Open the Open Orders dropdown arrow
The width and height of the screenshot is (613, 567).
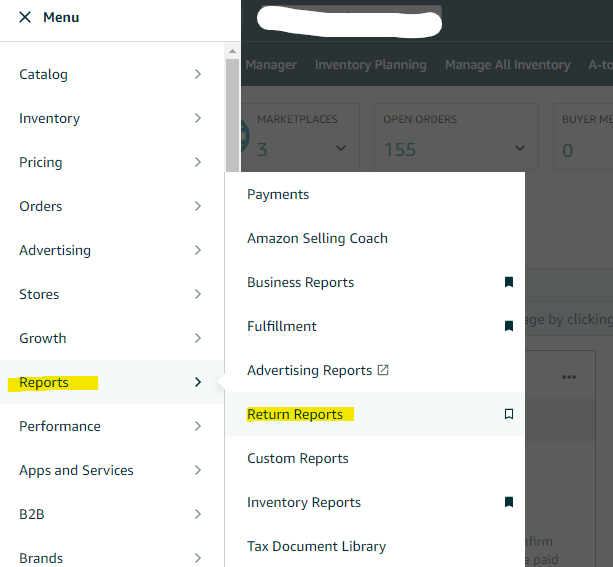(520, 148)
